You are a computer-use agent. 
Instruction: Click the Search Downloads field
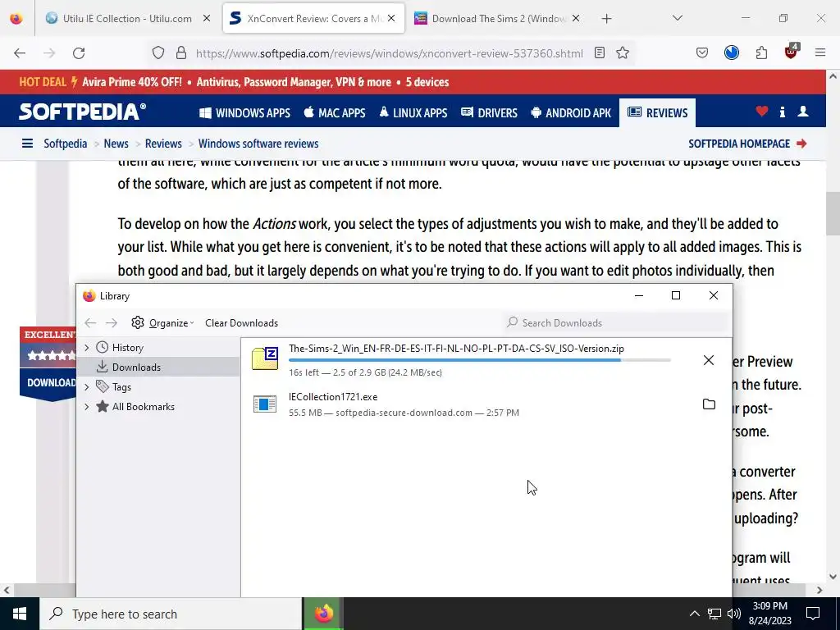click(x=617, y=323)
